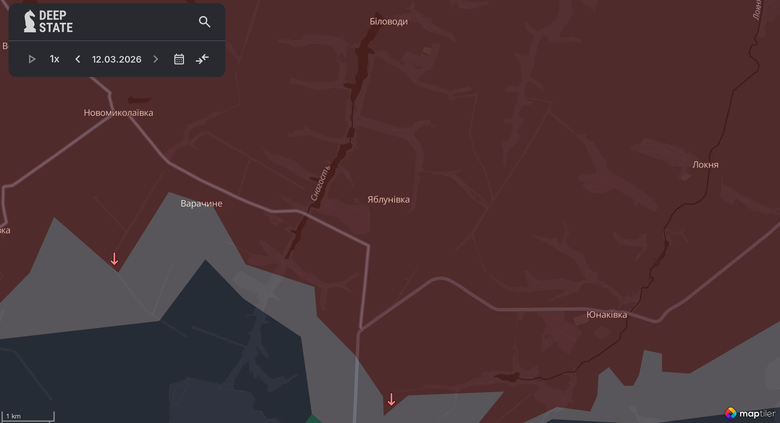Go to previous date with left chevron
Viewport: 780px width, 423px height.
tap(78, 59)
